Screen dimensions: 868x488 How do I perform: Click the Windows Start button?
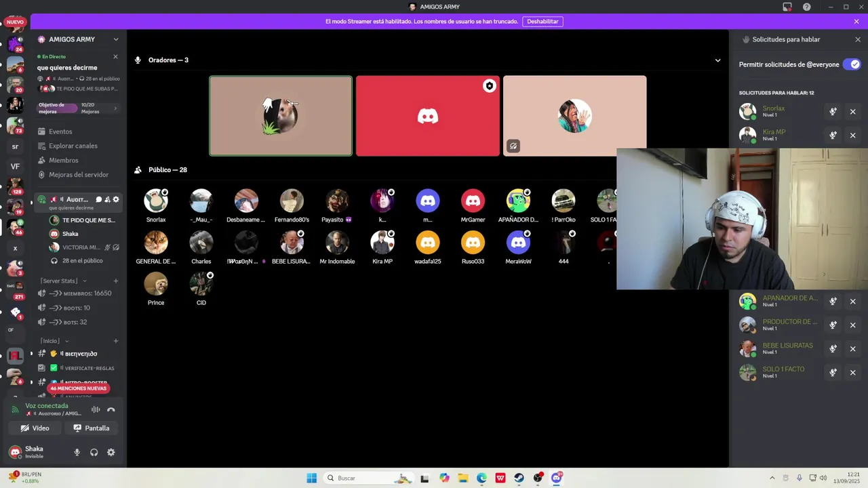(x=311, y=478)
